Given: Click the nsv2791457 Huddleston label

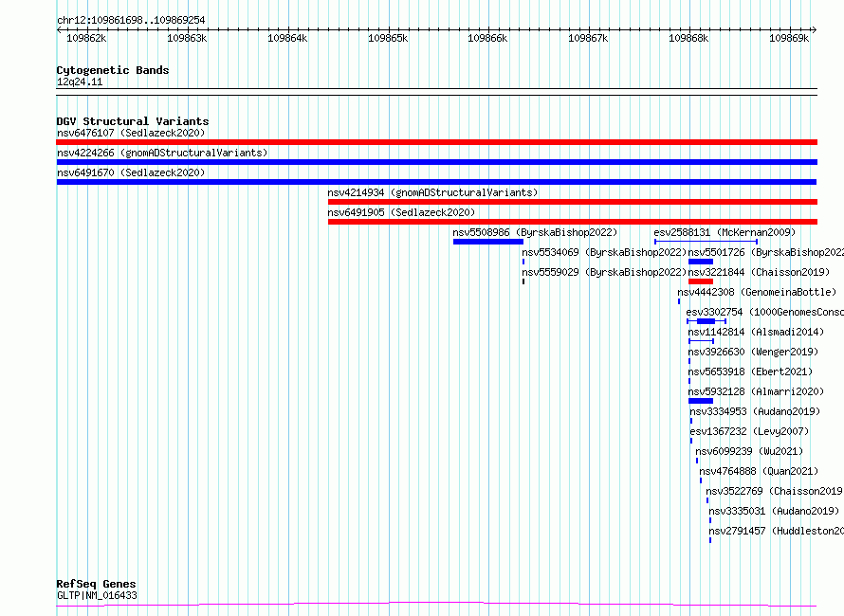Looking at the screenshot, I should click(x=776, y=531).
